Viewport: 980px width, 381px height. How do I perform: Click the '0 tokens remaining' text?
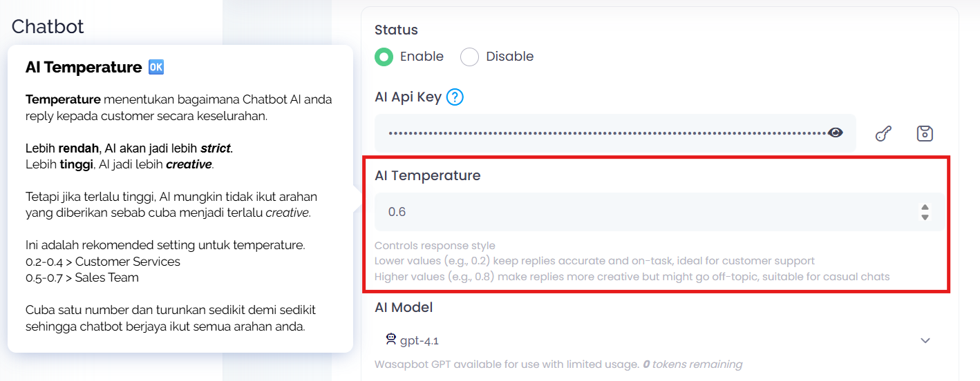[x=692, y=364]
